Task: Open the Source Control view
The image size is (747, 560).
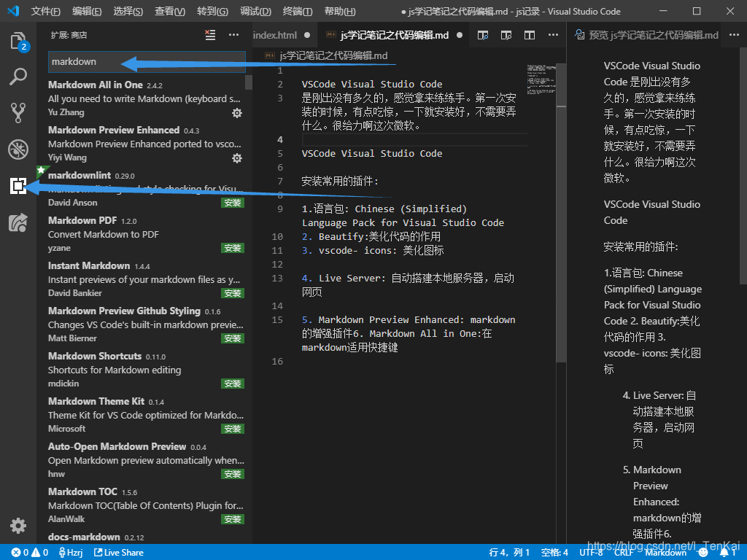Action: [x=18, y=113]
